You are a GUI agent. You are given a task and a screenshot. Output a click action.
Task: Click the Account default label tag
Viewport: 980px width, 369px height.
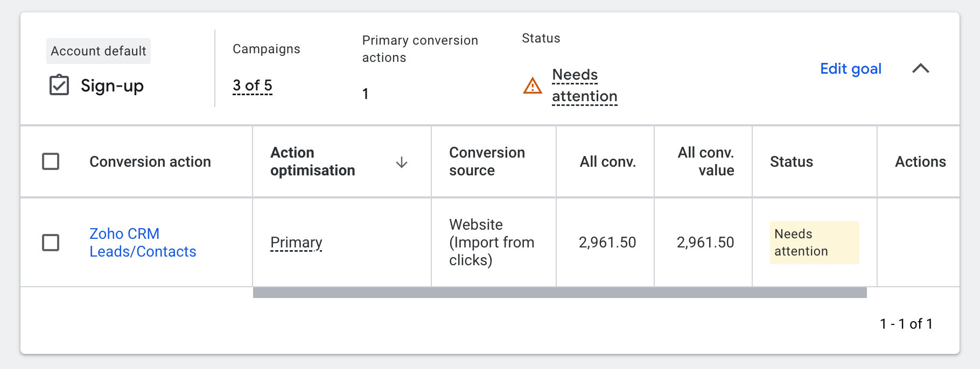click(99, 51)
